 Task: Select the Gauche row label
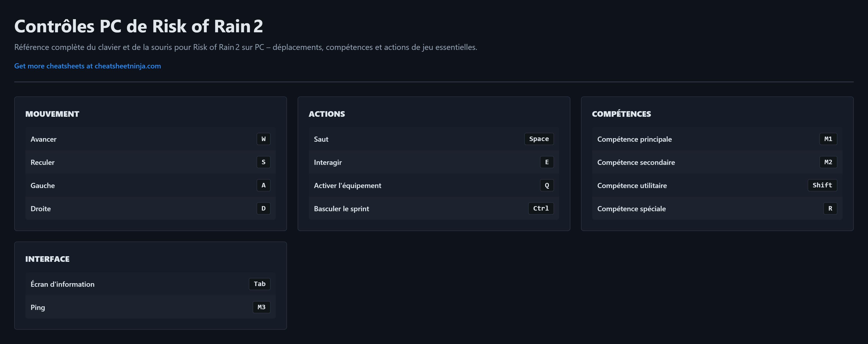[x=43, y=185]
